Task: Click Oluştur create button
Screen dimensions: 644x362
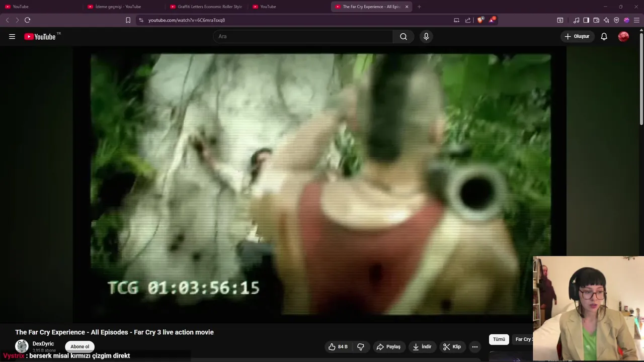Action: click(x=577, y=36)
